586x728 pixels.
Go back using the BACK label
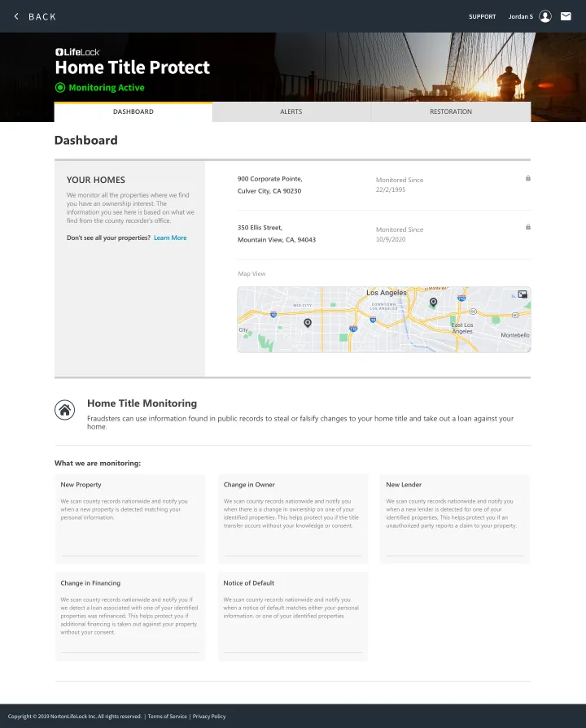click(x=42, y=17)
